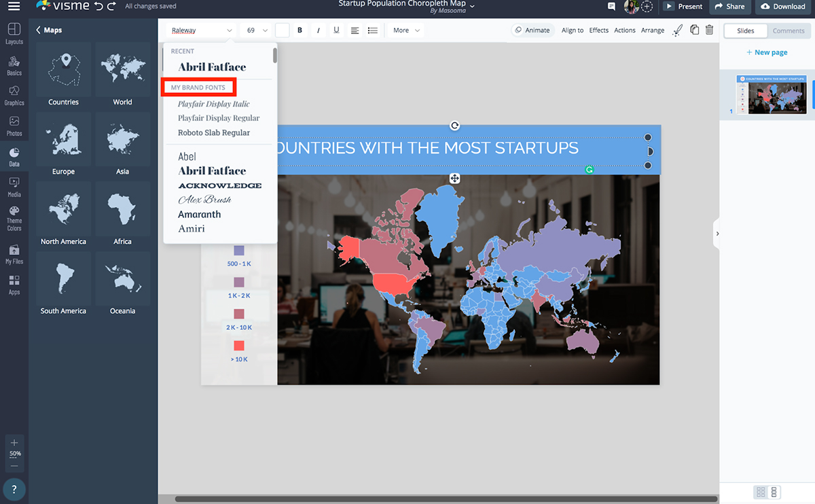Open the font size 69 dropdown
Screen dimensions: 815x504
click(x=255, y=30)
